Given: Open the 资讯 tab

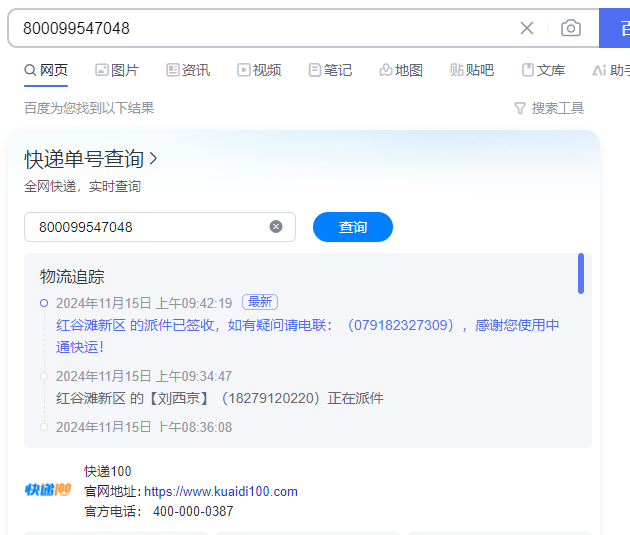Looking at the screenshot, I should coord(188,70).
